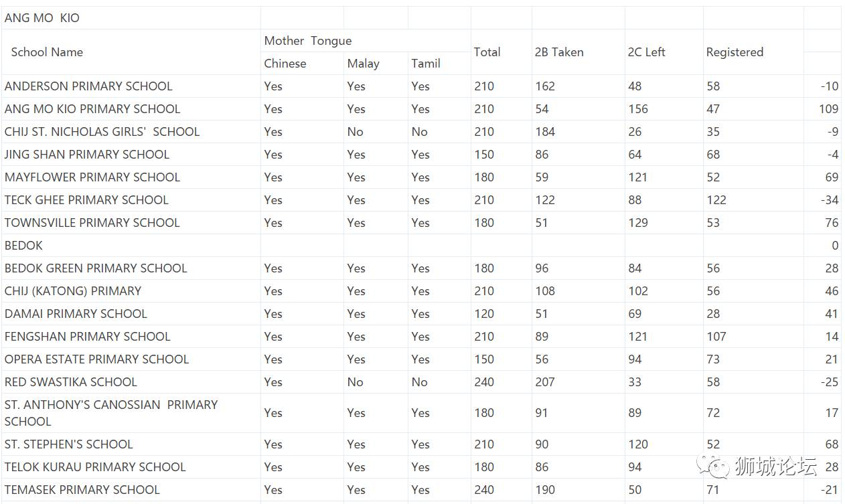
Task: Select the School Name header cell
Action: point(47,52)
